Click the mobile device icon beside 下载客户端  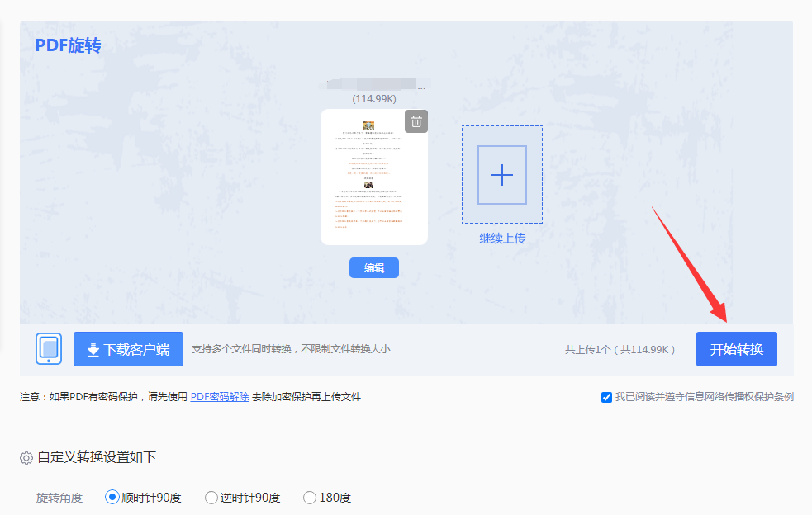click(48, 347)
